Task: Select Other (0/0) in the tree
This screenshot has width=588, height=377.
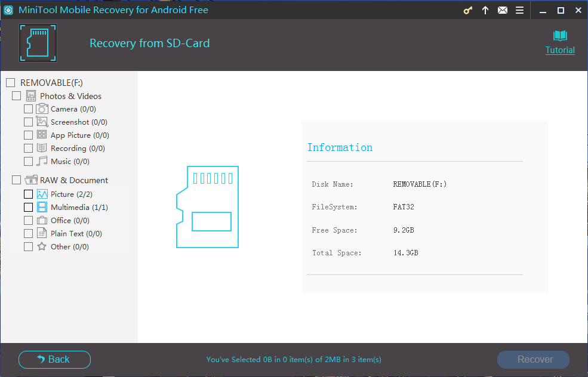Action: [69, 246]
